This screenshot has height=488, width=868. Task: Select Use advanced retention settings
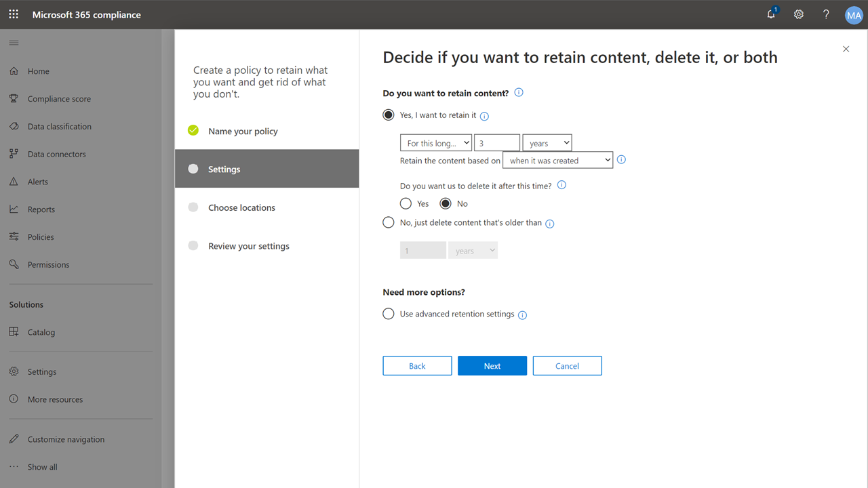(389, 314)
